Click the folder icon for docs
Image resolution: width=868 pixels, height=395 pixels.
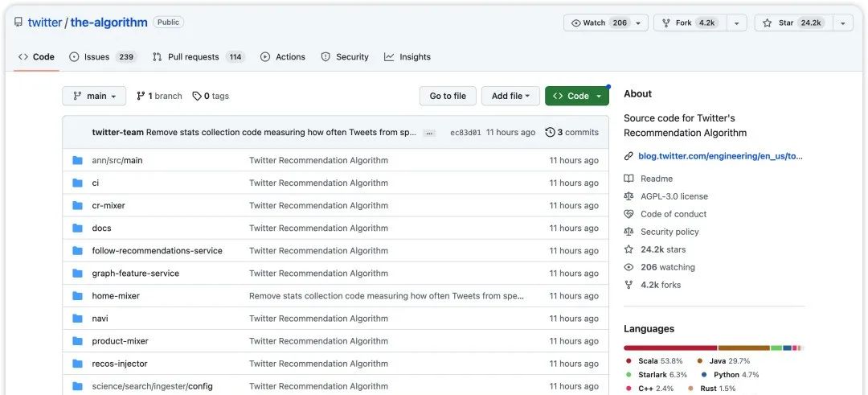tap(77, 228)
